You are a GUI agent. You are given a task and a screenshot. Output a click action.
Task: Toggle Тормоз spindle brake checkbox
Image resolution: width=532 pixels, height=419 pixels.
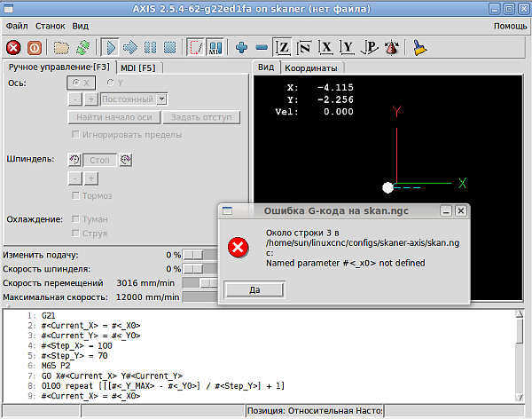point(75,195)
